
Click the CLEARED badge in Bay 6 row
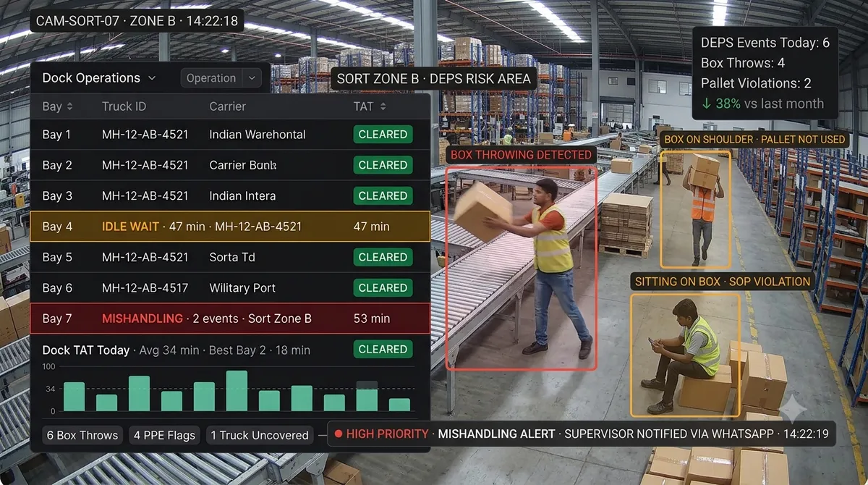click(383, 287)
